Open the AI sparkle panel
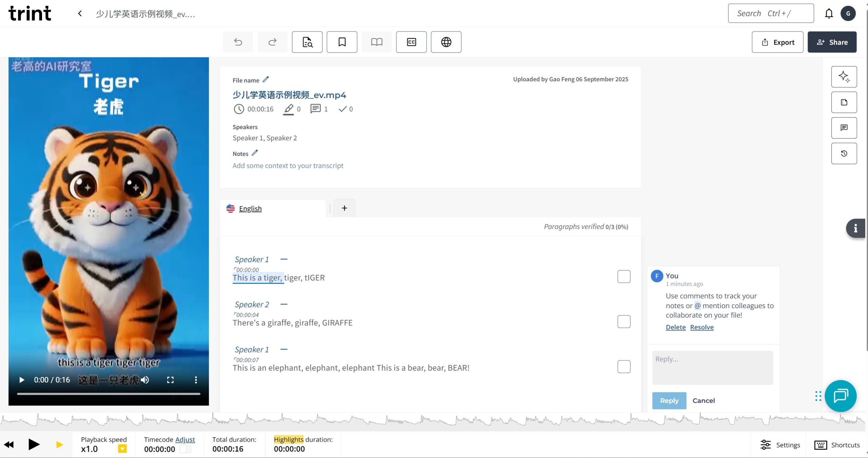 click(844, 77)
